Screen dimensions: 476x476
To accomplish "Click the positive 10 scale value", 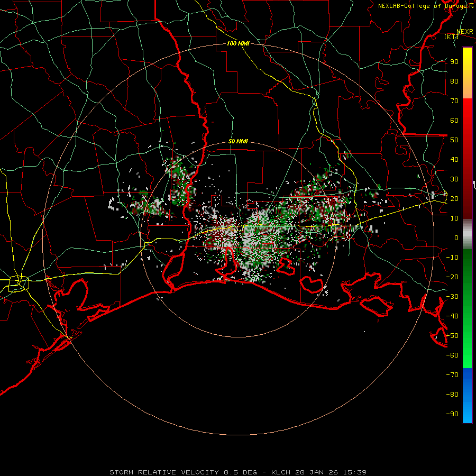I will coord(454,218).
